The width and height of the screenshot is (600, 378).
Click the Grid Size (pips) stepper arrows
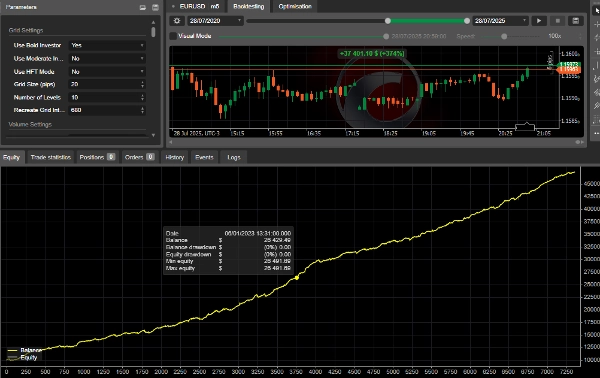(x=142, y=84)
